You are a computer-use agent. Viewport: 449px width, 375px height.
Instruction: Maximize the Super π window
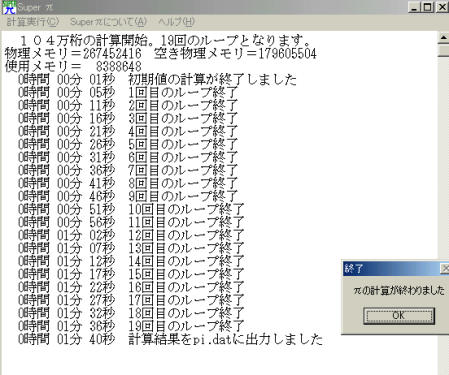428,7
